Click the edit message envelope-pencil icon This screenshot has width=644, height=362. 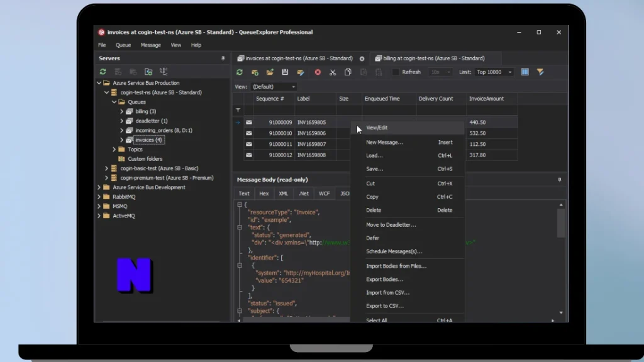[301, 72]
